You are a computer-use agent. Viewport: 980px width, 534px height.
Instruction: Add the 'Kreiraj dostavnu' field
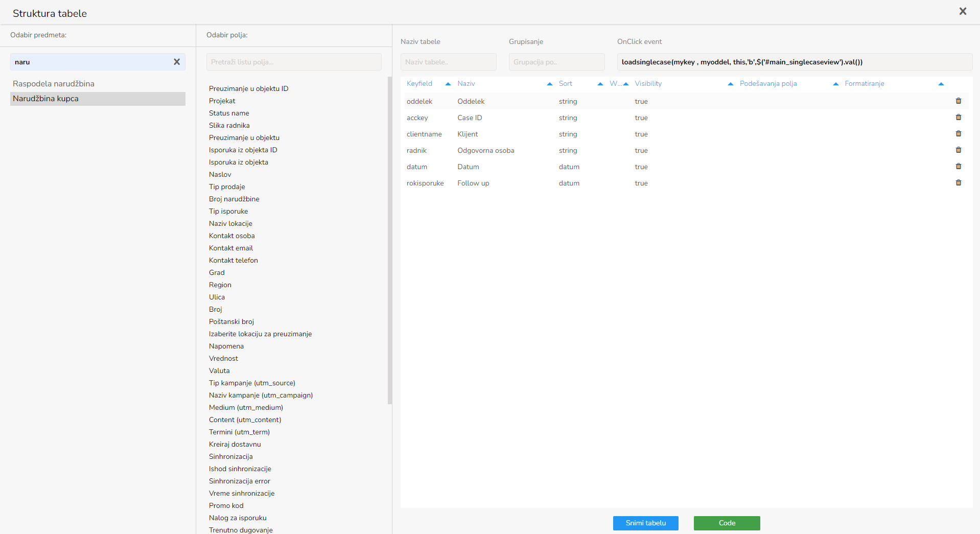coord(235,445)
